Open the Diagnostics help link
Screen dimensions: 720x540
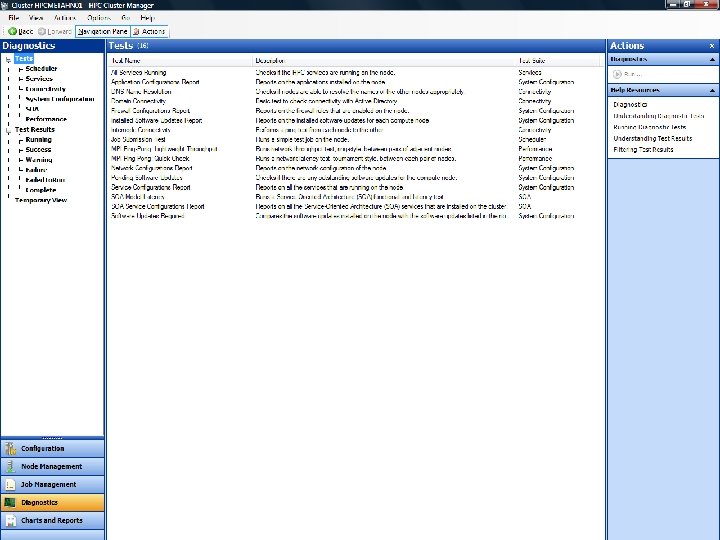(x=630, y=105)
